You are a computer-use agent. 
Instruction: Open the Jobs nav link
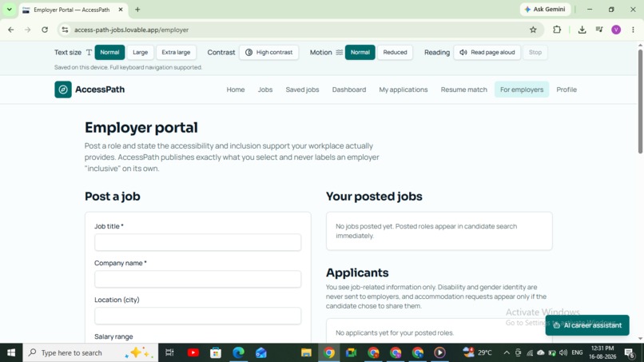(265, 90)
